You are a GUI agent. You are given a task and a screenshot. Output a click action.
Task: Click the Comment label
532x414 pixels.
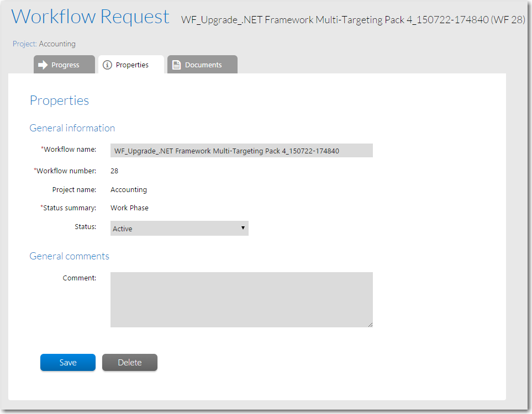pyautogui.click(x=80, y=278)
